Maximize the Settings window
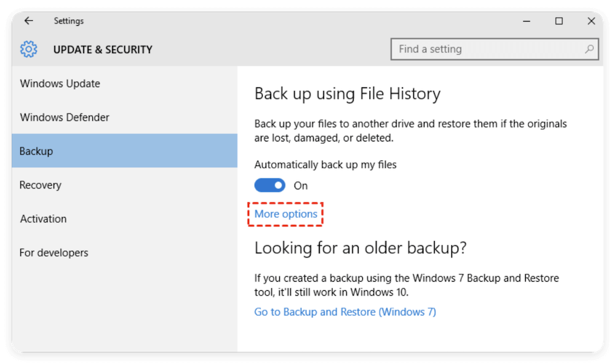 [559, 20]
